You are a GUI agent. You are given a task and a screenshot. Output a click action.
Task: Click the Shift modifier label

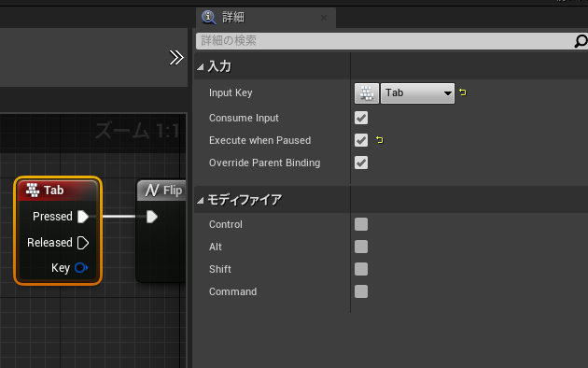[x=220, y=269]
